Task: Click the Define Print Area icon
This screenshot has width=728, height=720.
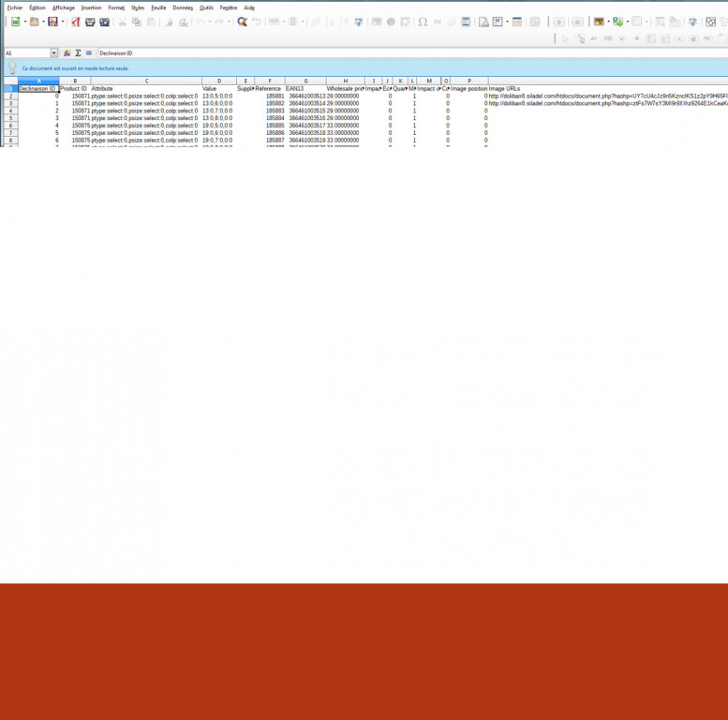Action: [483, 22]
